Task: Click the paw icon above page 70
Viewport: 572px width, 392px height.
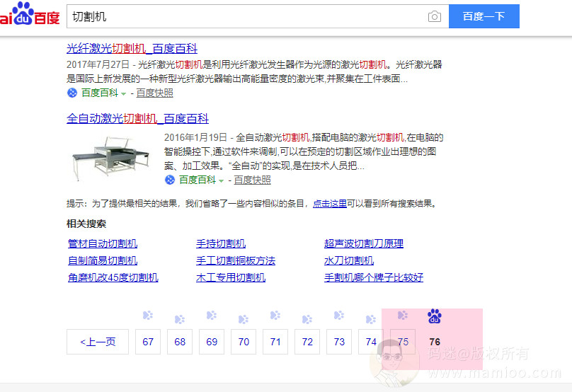Action: pyautogui.click(x=244, y=319)
